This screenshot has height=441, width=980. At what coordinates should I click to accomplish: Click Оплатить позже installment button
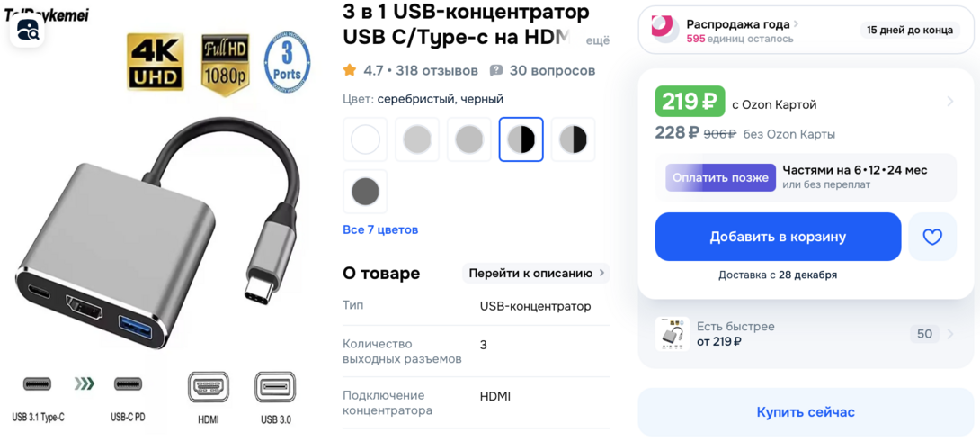(x=720, y=177)
